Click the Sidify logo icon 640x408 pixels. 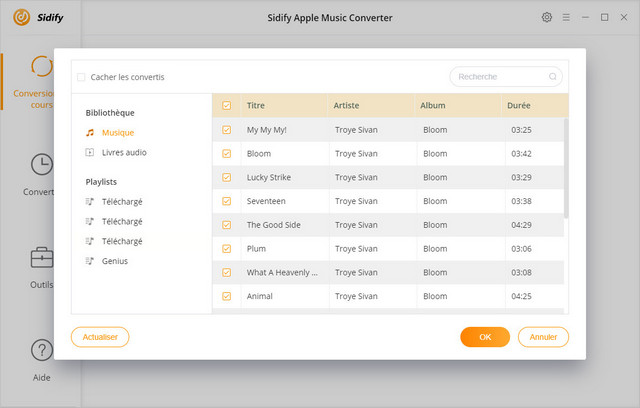point(19,17)
